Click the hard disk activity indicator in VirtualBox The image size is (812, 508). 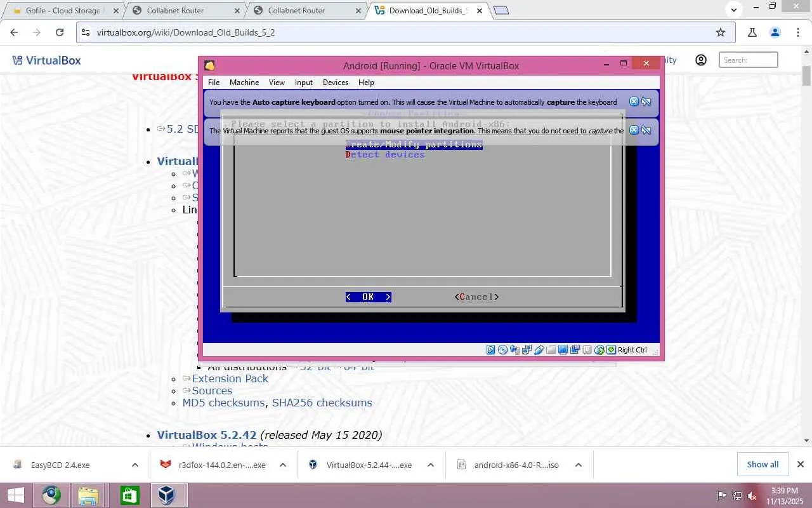click(x=491, y=349)
